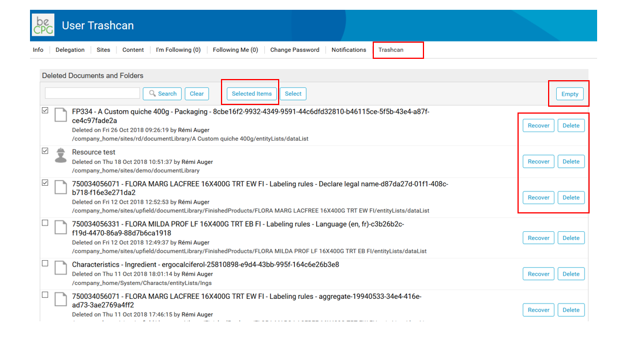Delete the FP334 Custom quiche item
Viewport: 630px width, 364px height.
point(571,125)
